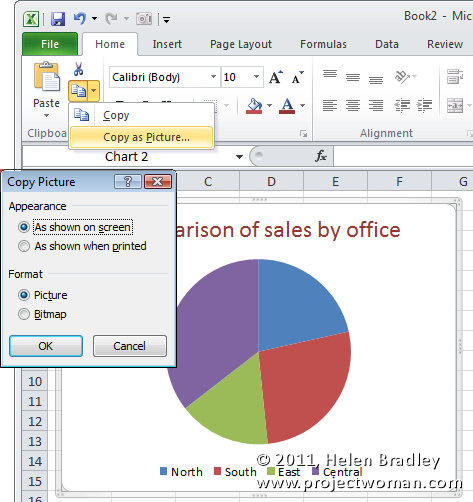Switch to the Home tab
The height and width of the screenshot is (502, 473).
click(110, 44)
